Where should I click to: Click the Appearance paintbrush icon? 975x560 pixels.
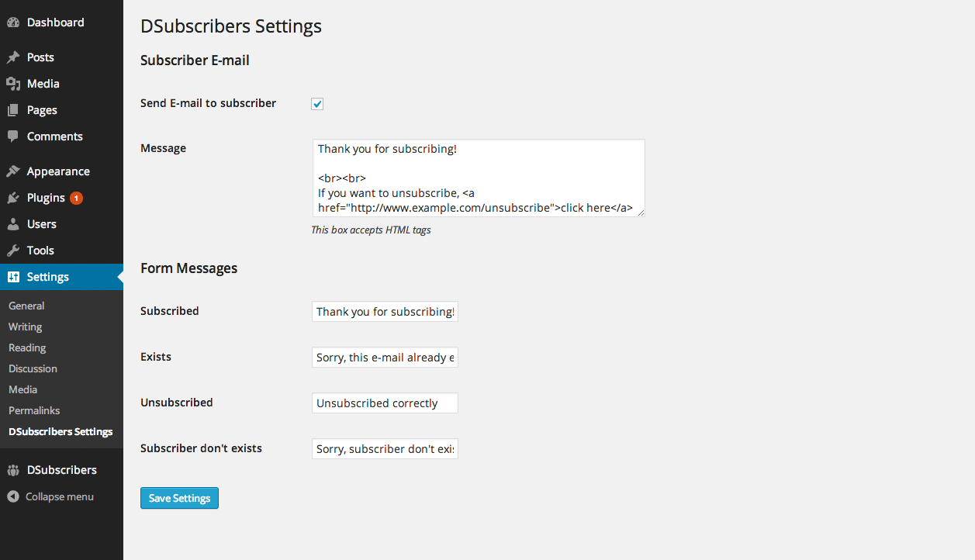point(13,171)
